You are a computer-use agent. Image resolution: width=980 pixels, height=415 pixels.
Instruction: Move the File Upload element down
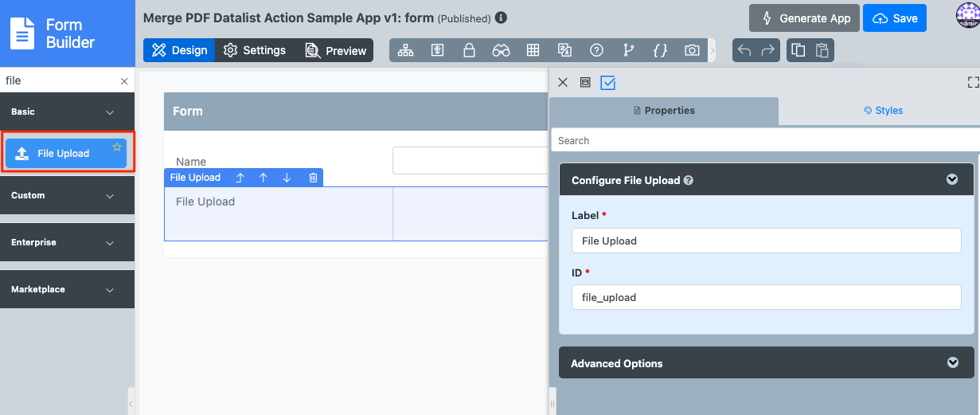click(287, 178)
